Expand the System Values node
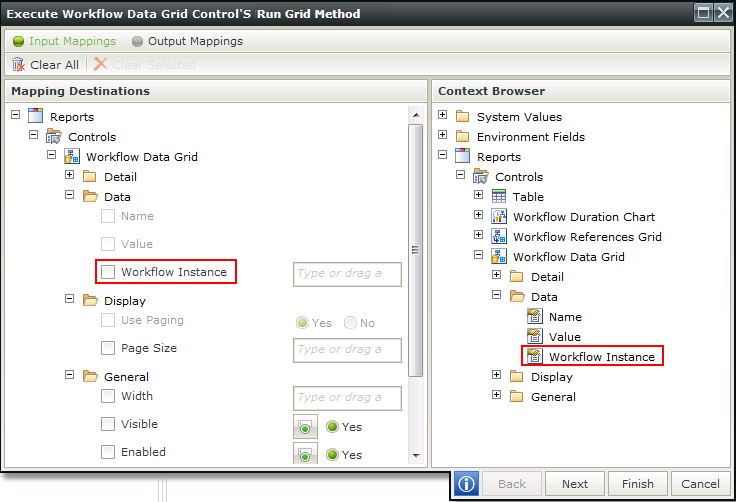The height and width of the screenshot is (502, 736). tap(442, 115)
